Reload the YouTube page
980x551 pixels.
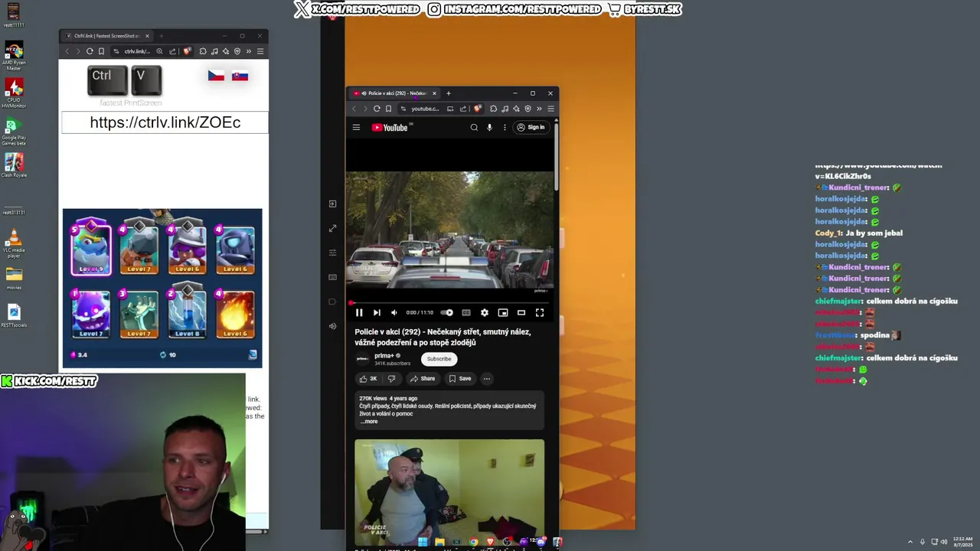tap(377, 109)
